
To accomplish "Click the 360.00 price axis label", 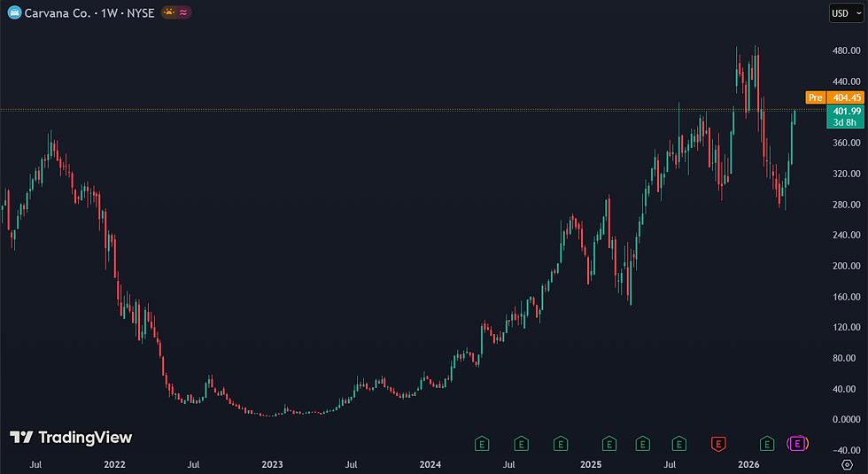I will tap(847, 143).
